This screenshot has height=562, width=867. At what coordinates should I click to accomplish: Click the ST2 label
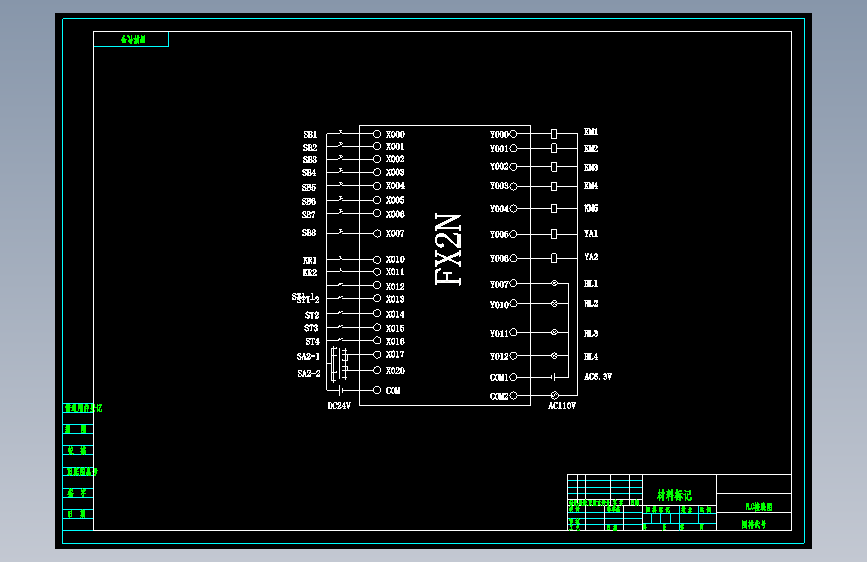312,315
